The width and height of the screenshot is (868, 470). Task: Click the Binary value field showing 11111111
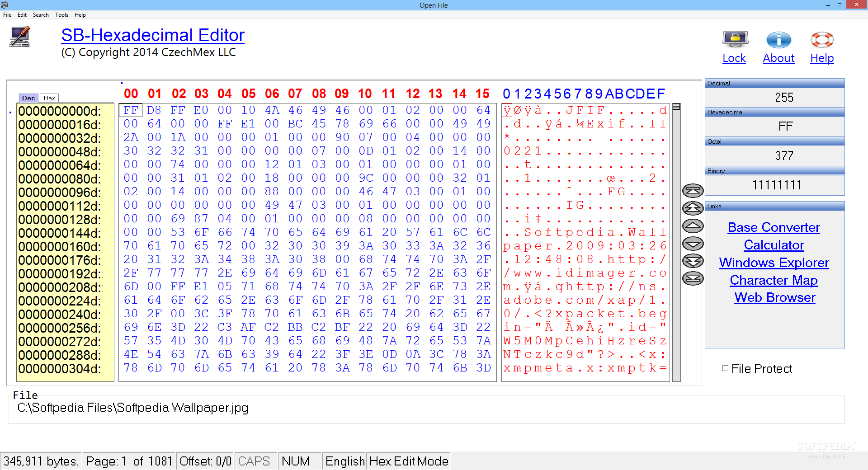[775, 185]
